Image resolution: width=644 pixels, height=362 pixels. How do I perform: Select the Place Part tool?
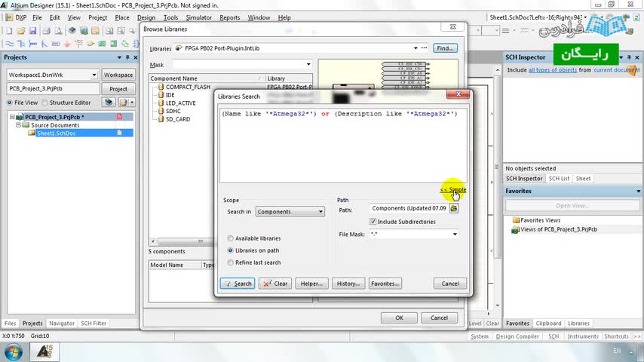coord(90,44)
